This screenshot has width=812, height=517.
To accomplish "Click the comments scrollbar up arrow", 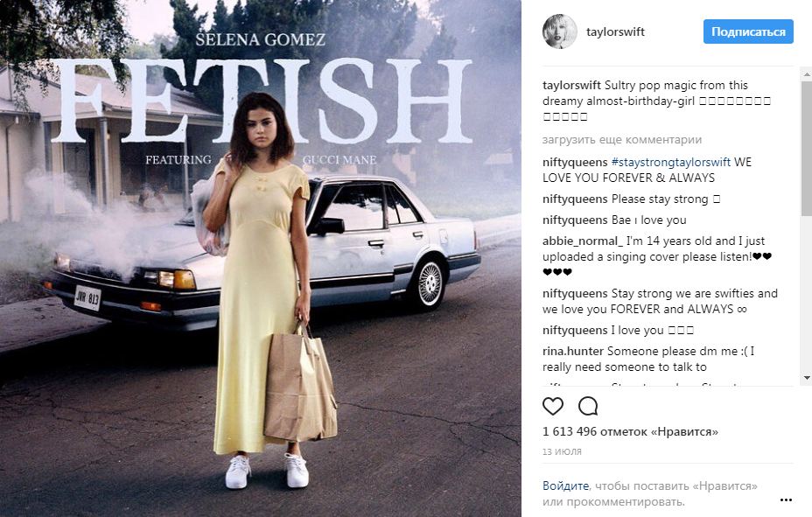I will pos(806,74).
